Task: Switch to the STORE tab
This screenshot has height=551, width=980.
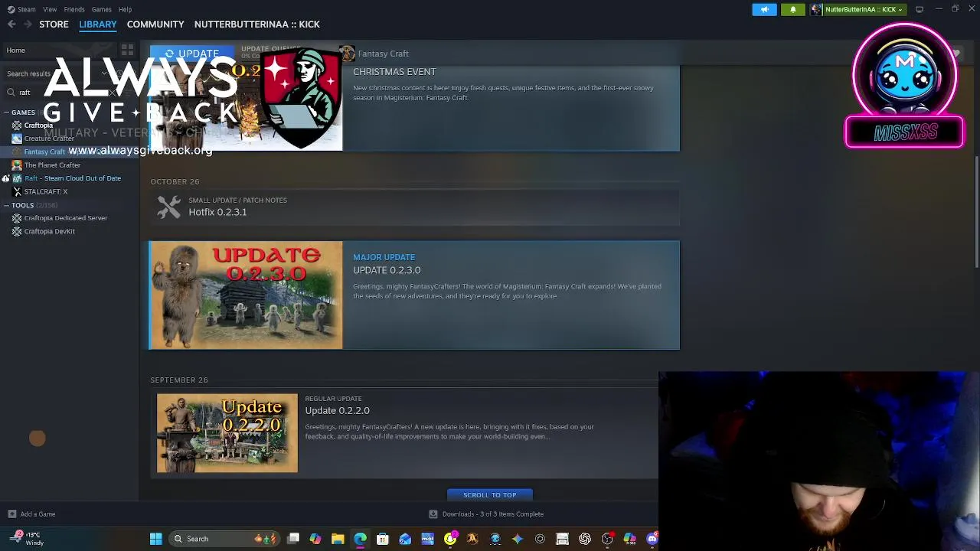Action: (54, 24)
